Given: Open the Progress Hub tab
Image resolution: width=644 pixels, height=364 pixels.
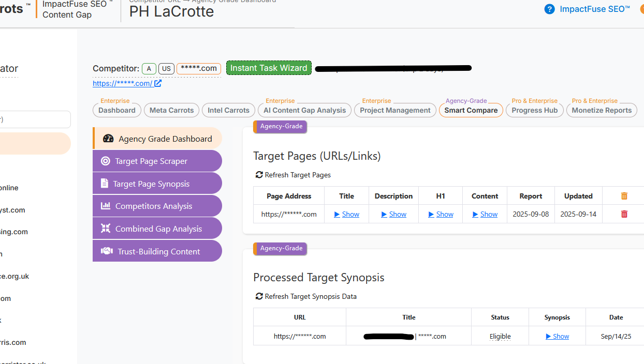Looking at the screenshot, I should (535, 110).
